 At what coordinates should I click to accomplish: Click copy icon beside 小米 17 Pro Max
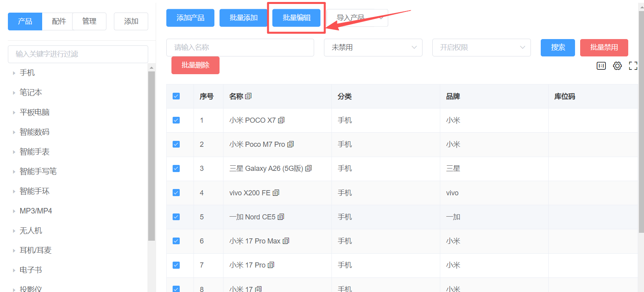286,241
